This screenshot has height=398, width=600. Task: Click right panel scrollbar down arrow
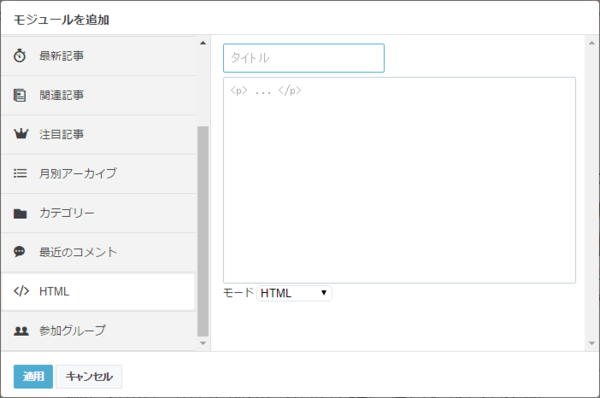click(x=592, y=343)
